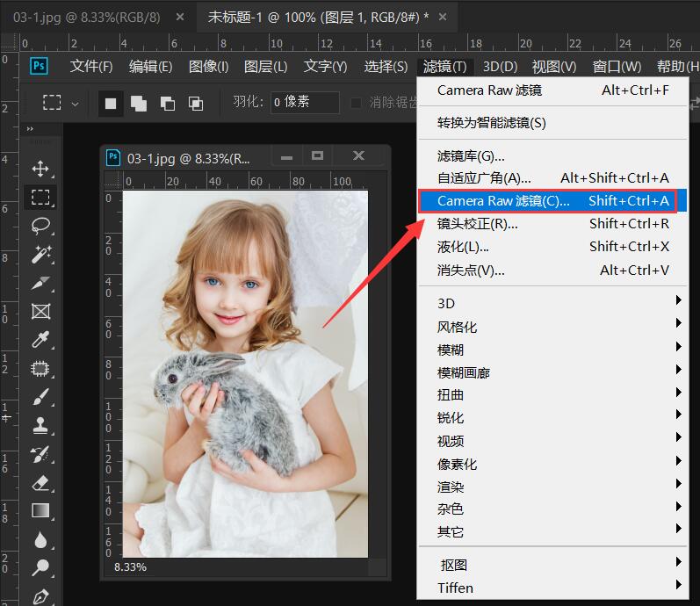Choose Add to Selection mode icon
Image resolution: width=700 pixels, height=606 pixels.
click(139, 104)
